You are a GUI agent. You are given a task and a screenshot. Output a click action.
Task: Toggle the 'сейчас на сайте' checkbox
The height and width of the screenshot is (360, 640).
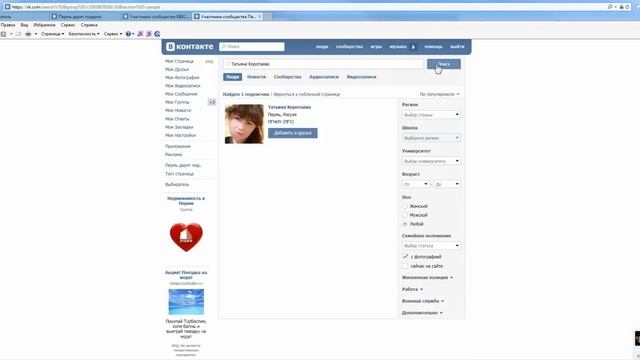(x=405, y=266)
